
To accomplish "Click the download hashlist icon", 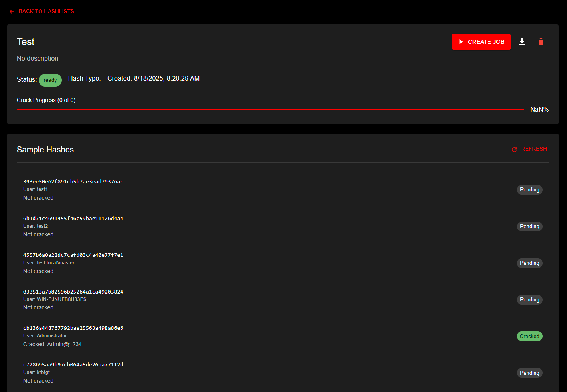I will tap(522, 42).
